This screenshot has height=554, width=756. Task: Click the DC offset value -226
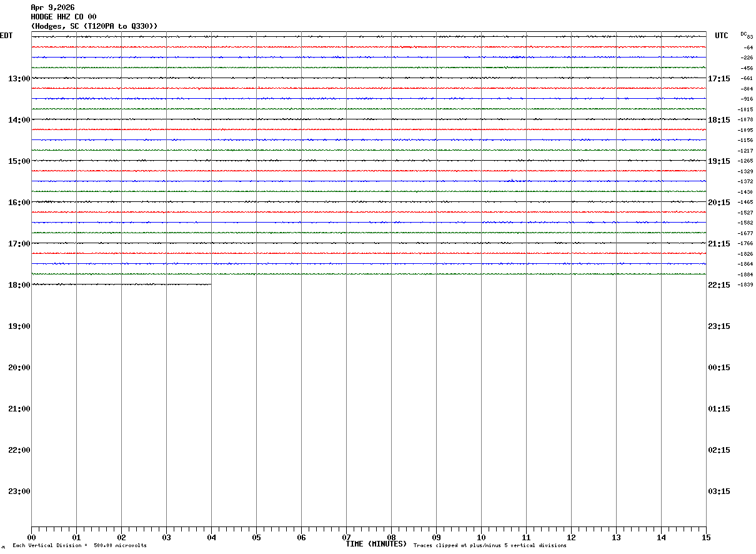pyautogui.click(x=747, y=58)
